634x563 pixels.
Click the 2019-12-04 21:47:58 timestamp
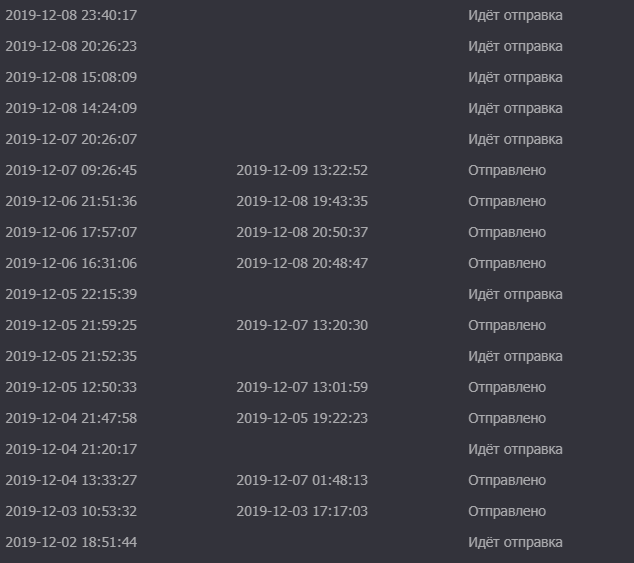71,418
